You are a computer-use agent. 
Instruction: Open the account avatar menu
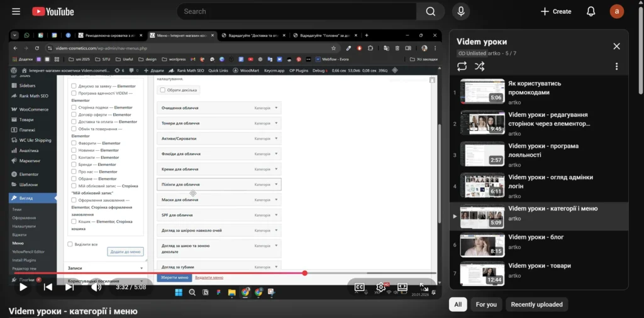[x=616, y=11]
